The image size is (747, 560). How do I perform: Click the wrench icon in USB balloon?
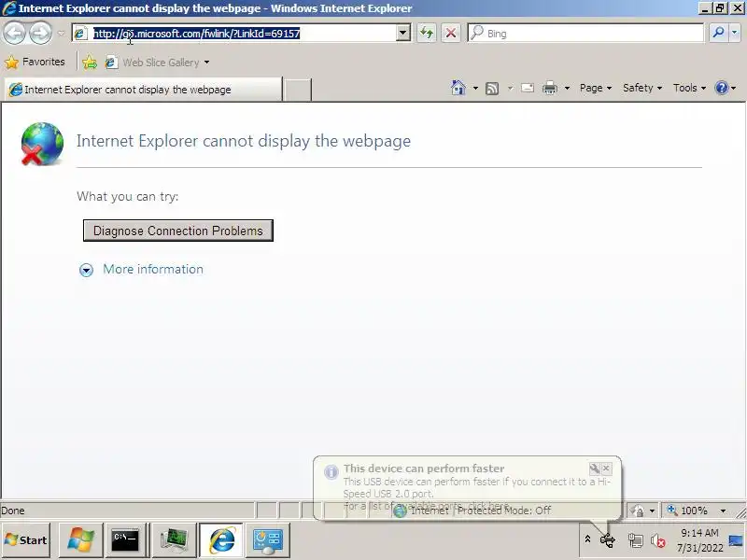point(594,469)
